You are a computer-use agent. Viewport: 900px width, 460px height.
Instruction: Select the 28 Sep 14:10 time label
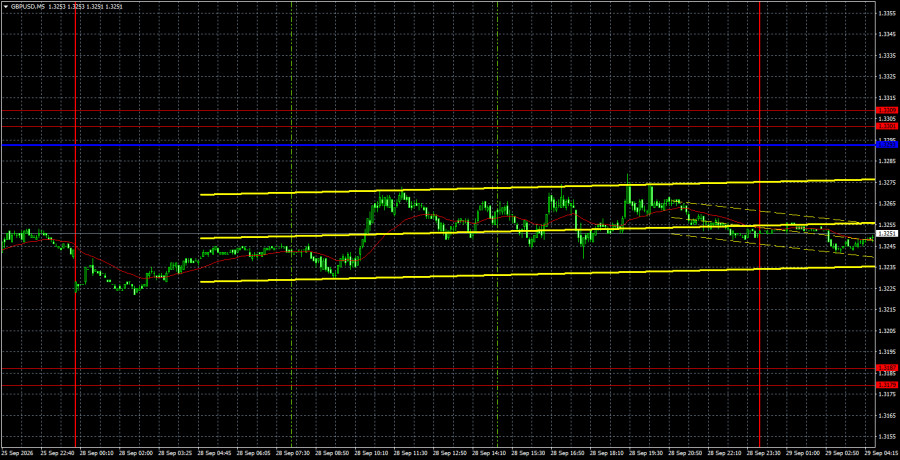click(x=487, y=453)
